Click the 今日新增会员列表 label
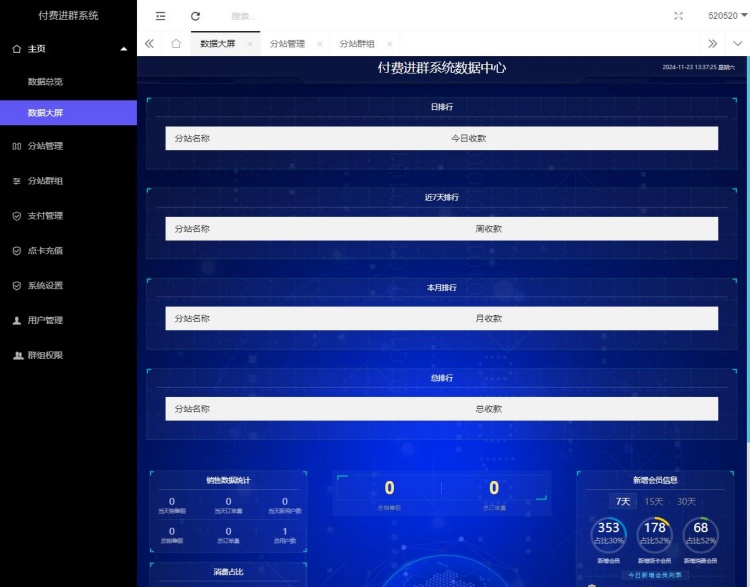 pos(655,575)
